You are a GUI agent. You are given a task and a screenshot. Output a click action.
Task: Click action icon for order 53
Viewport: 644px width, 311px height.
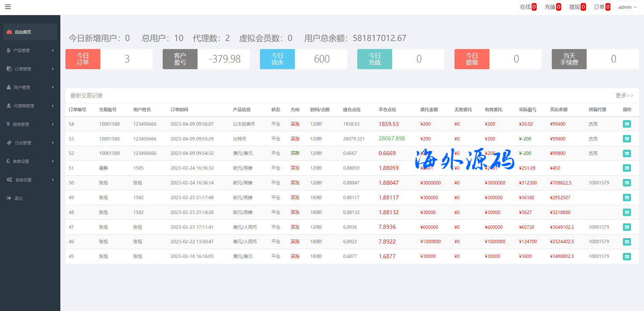pyautogui.click(x=627, y=139)
